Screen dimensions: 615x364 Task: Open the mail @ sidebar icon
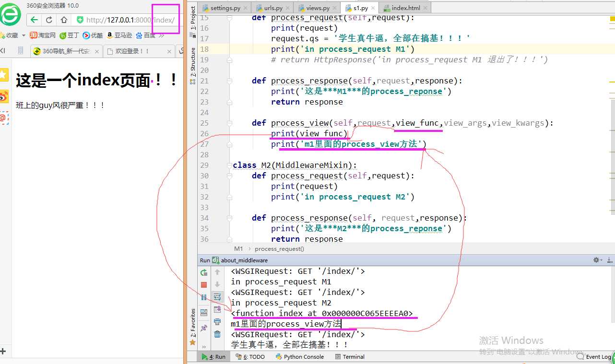click(4, 117)
